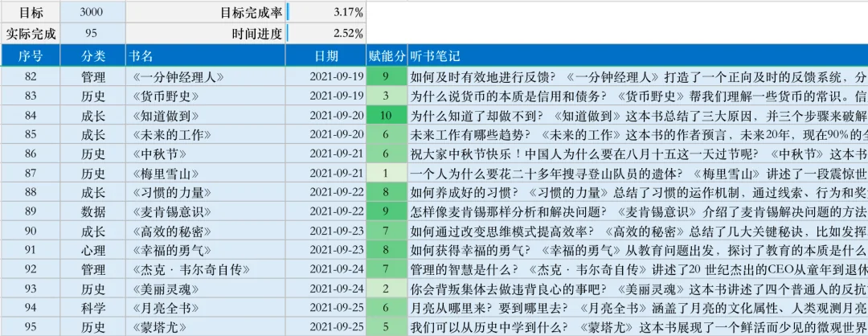Click the 95 value beside 实际完成
Screen dimensions: 868x336
92,33
